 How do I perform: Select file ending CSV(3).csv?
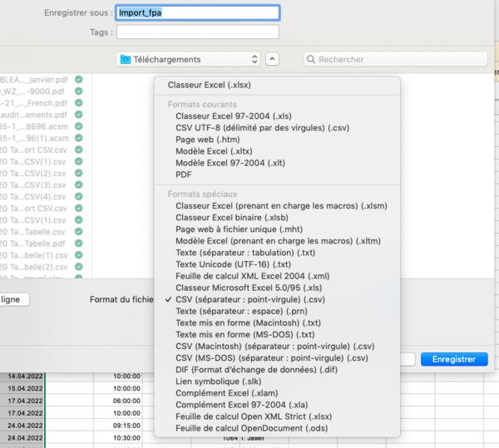point(33,185)
